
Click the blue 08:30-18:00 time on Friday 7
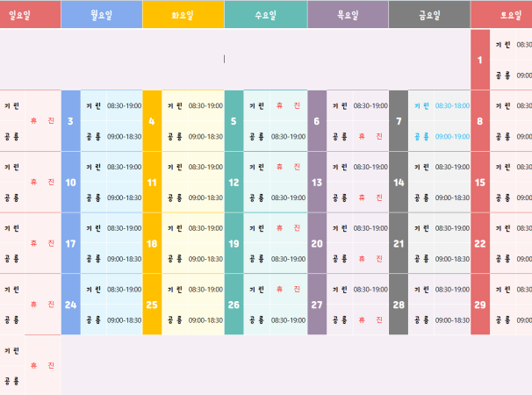coord(452,105)
